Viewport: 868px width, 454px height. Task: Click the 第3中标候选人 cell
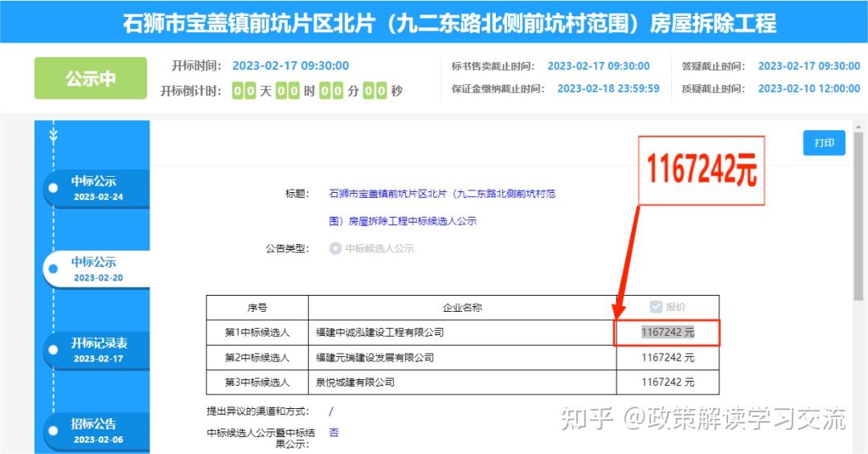click(x=257, y=382)
